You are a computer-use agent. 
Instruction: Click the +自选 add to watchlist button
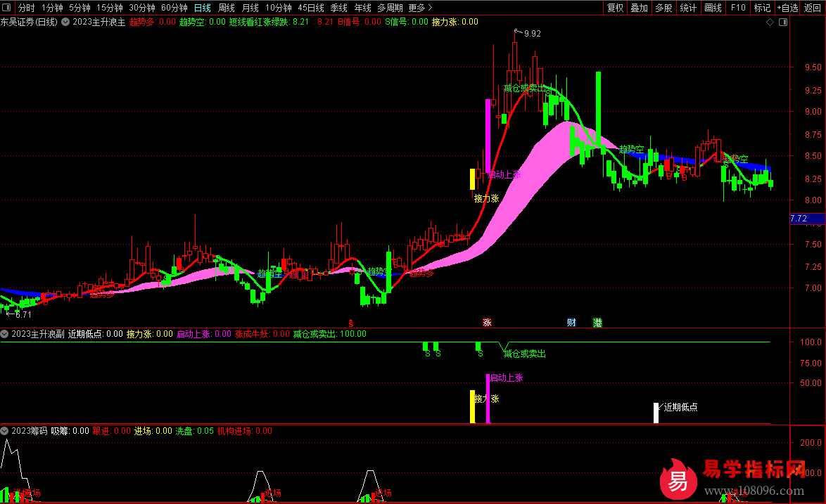tap(787, 8)
